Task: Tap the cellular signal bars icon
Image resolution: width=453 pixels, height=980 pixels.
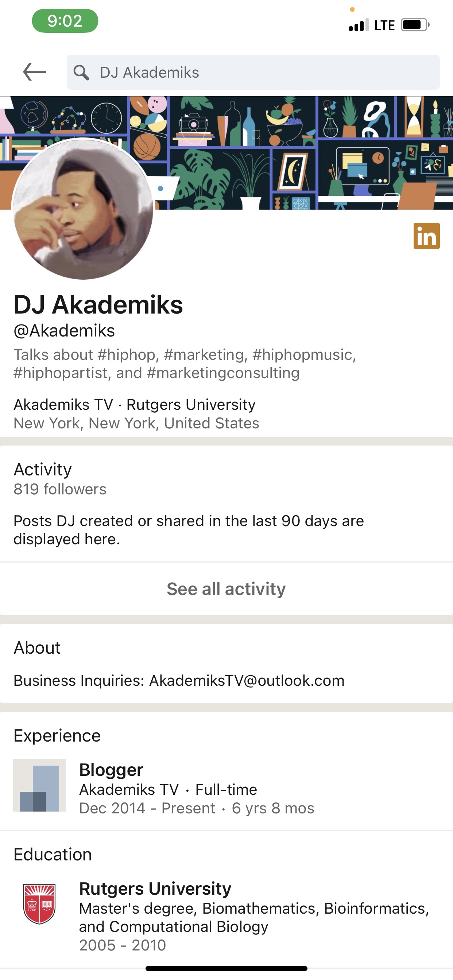Action: tap(359, 25)
